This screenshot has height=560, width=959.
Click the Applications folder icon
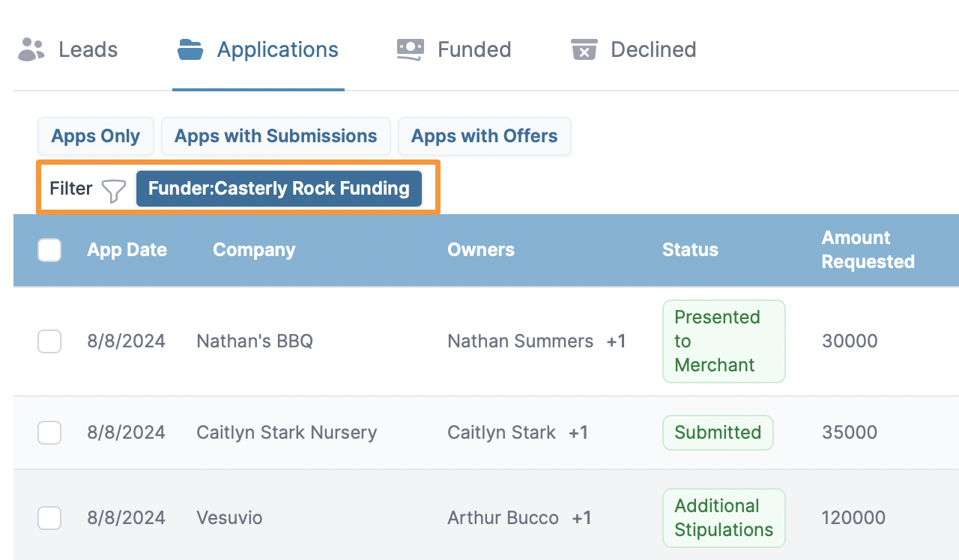coord(190,49)
